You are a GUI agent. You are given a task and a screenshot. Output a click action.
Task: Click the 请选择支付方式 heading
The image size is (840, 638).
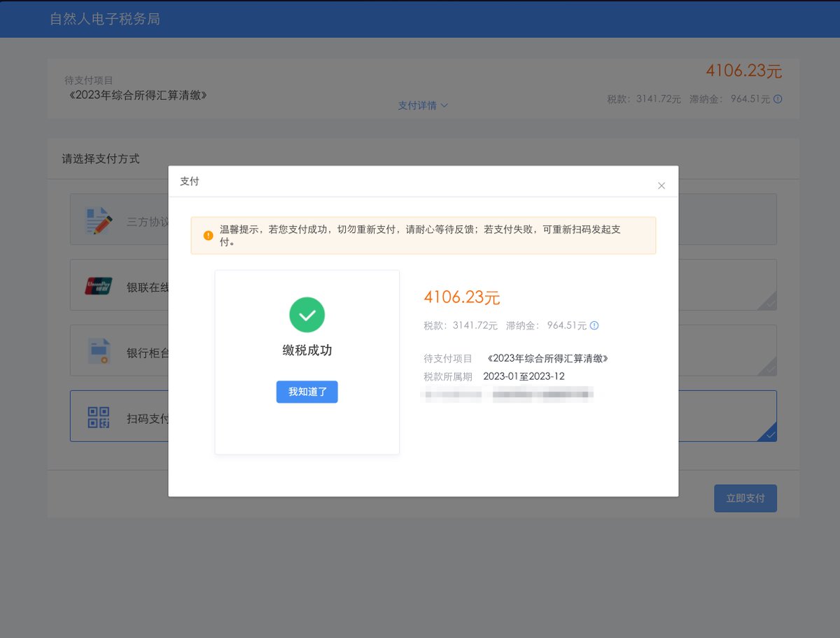[x=101, y=159]
